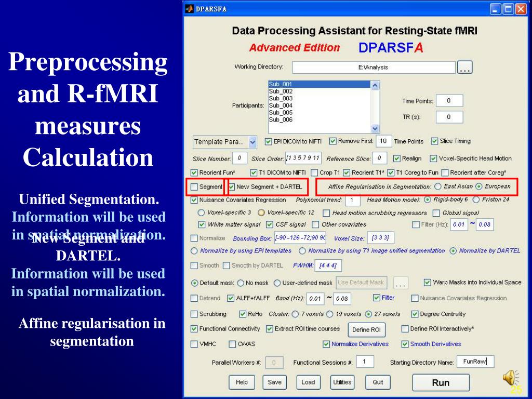
Task: Select Normalize by using EPI templates
Action: [194, 251]
